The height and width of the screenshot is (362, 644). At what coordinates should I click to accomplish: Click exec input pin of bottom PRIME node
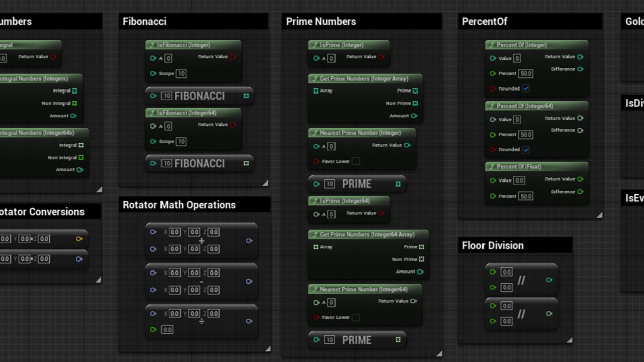click(x=316, y=340)
